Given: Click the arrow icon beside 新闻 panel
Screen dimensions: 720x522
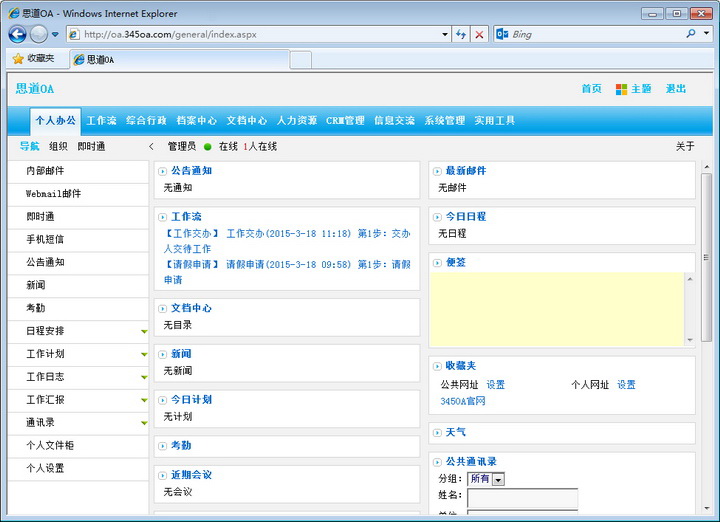Looking at the screenshot, I should pyautogui.click(x=163, y=354).
